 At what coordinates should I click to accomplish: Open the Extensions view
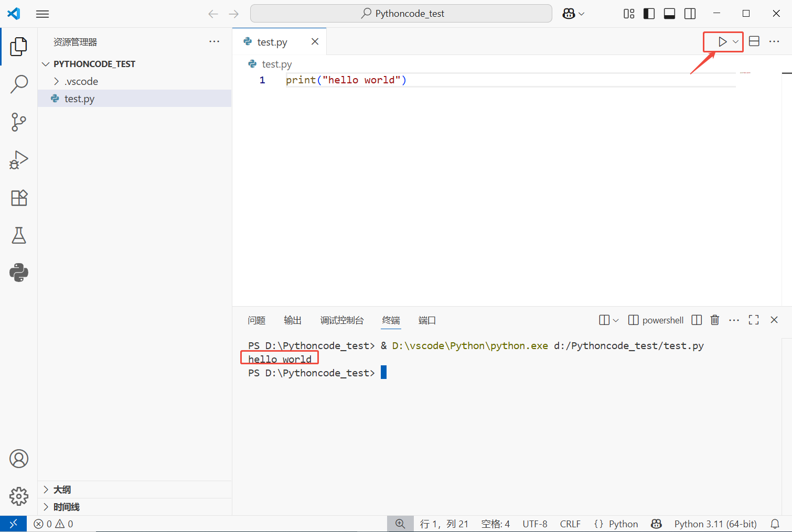click(19, 198)
